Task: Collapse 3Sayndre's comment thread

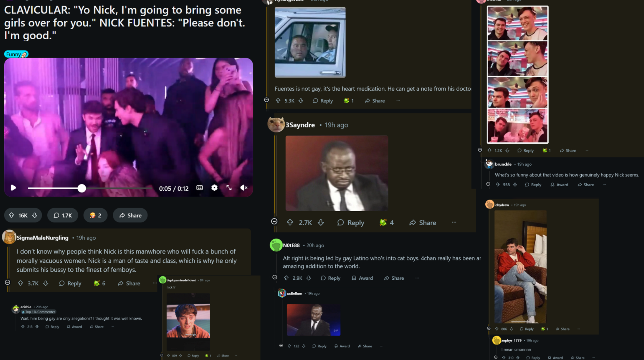Action: (274, 221)
